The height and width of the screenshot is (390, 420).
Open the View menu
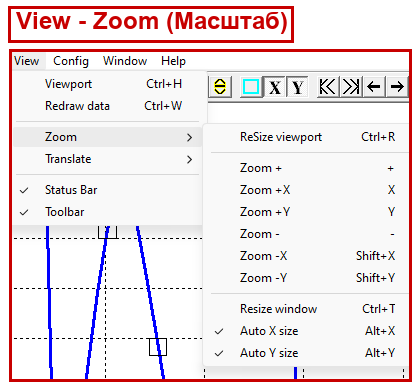coord(27,61)
